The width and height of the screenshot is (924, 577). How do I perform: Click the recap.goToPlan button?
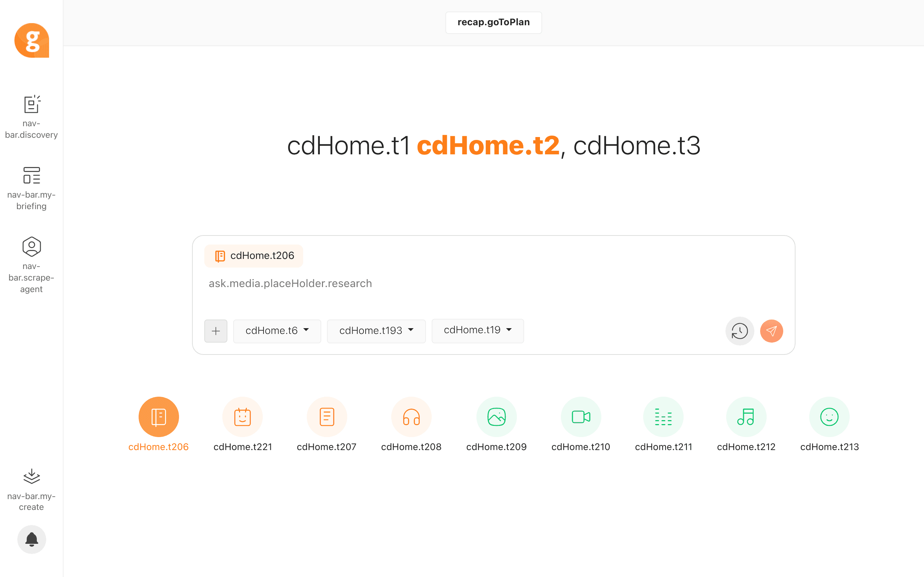[x=493, y=22]
